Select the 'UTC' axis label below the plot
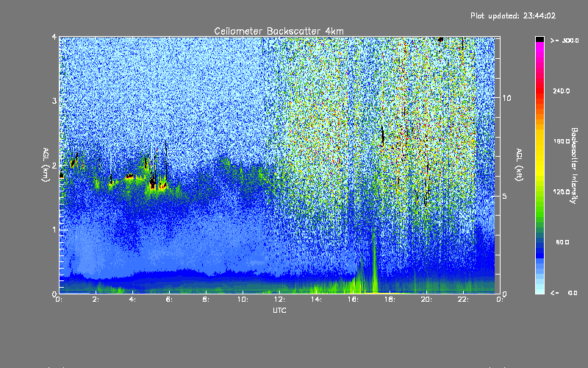 (x=279, y=310)
